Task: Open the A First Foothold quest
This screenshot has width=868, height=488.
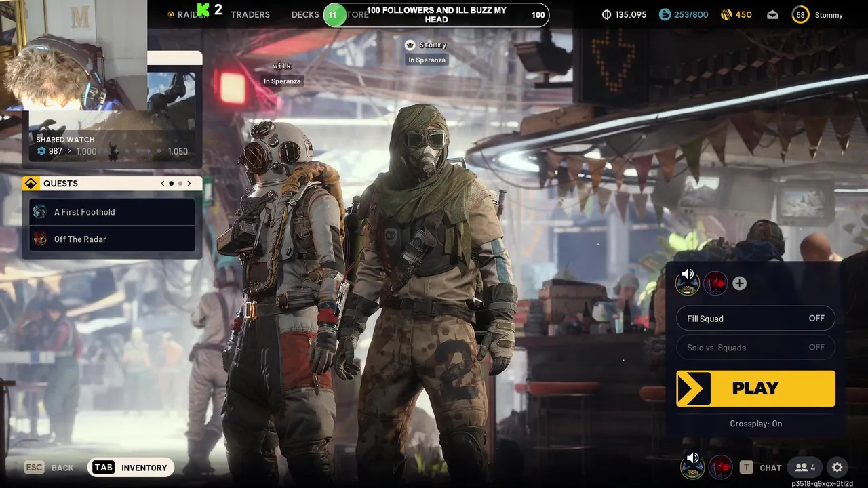Action: (x=113, y=211)
